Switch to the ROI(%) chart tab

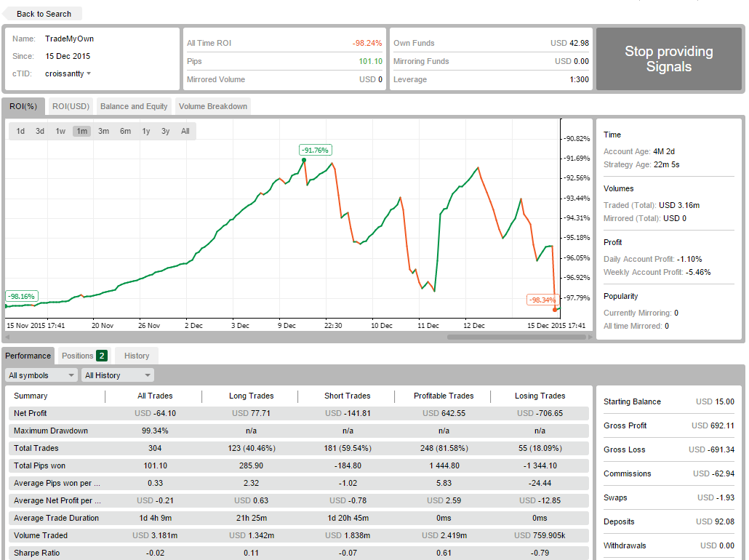point(23,106)
